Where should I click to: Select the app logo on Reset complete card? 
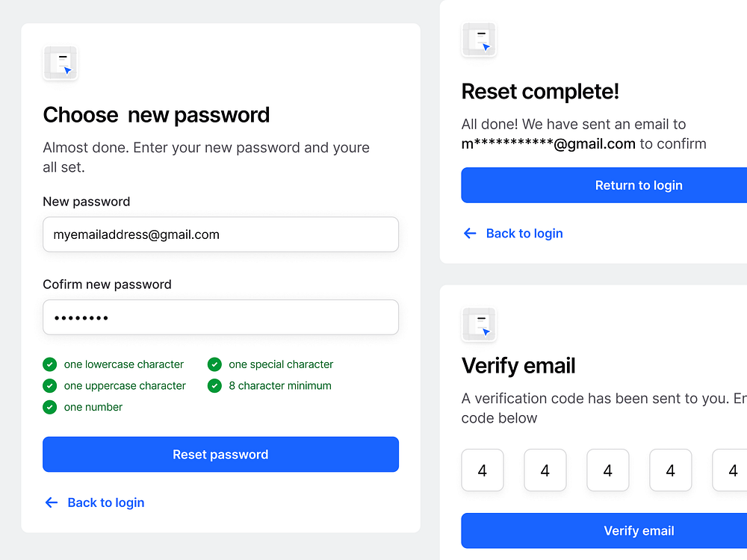point(479,40)
